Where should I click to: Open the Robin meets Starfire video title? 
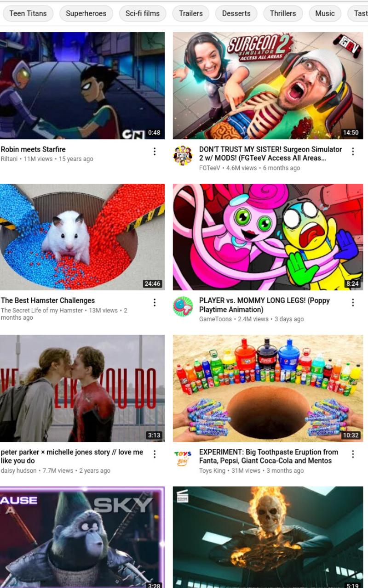tap(33, 149)
